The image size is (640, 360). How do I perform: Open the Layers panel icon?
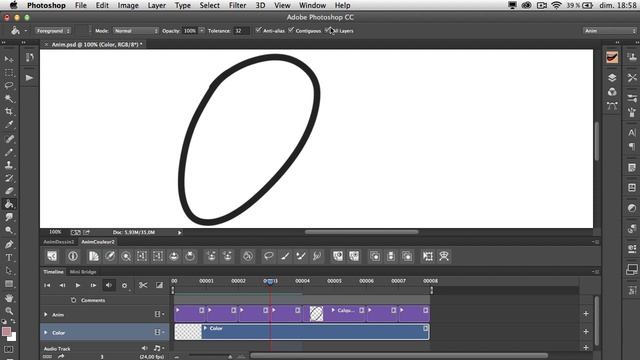coord(612,78)
